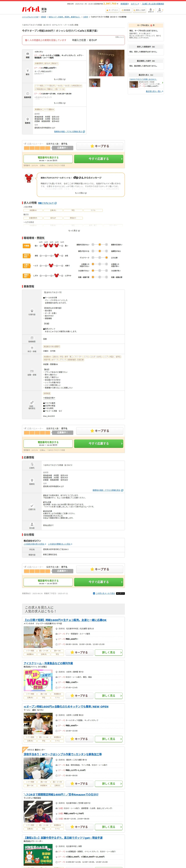This screenshot has width=186, height=868.
Task: Click 新規登録 in the top bar
Action: (x=124, y=4)
